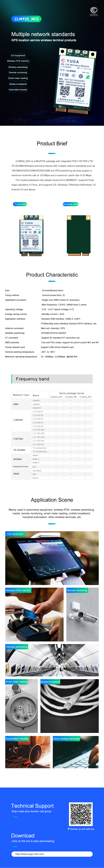Screen dimensions: 104x868
Task: Switch to the Front side label
Action: 20,204
